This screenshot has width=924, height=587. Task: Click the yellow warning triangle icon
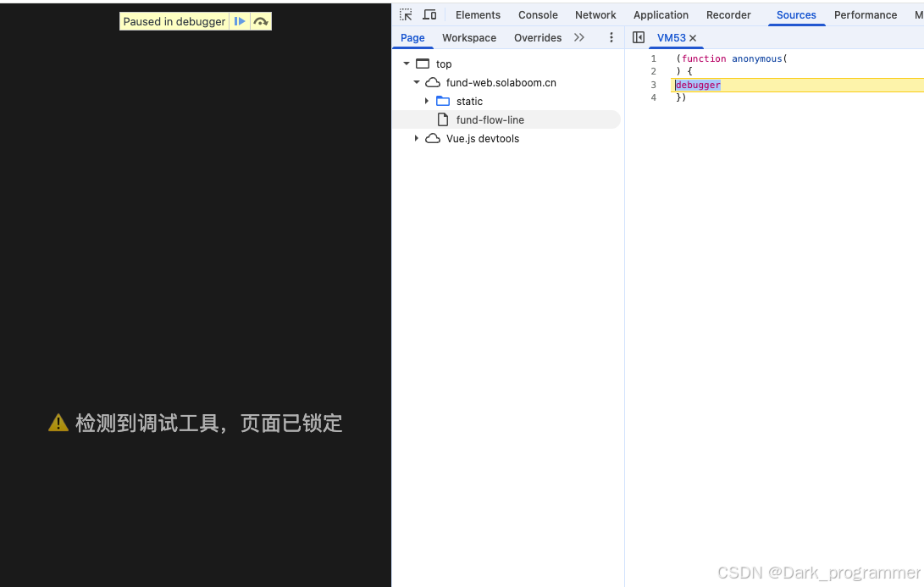(x=58, y=422)
